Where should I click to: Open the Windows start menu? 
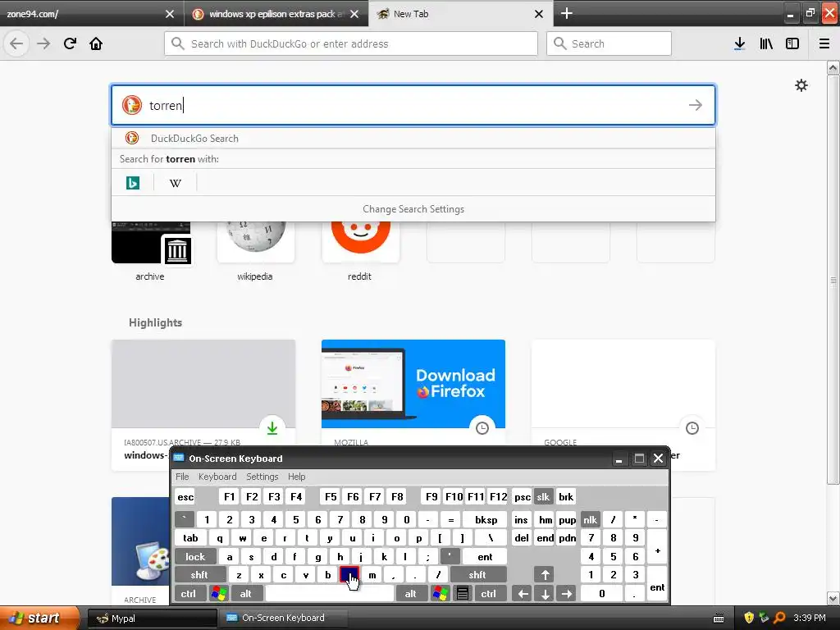point(40,618)
